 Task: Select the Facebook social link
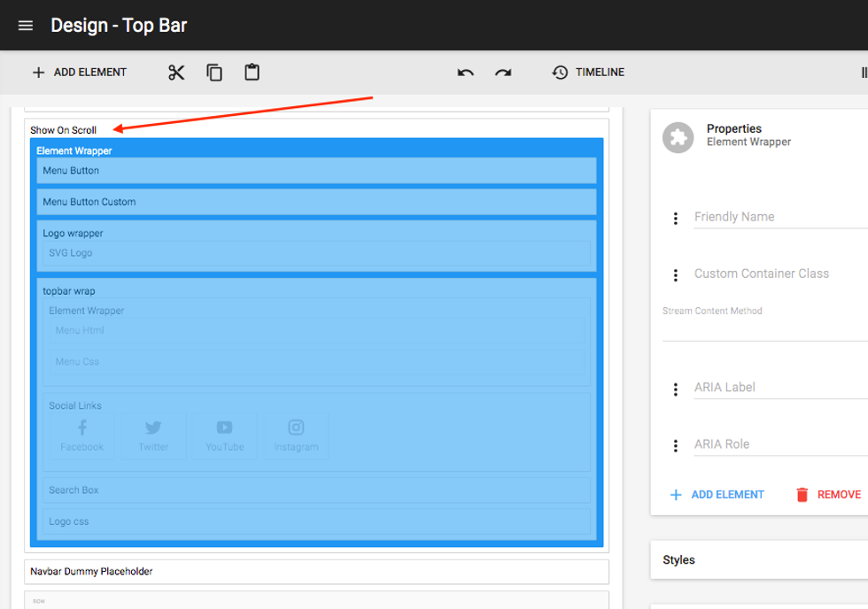click(82, 436)
